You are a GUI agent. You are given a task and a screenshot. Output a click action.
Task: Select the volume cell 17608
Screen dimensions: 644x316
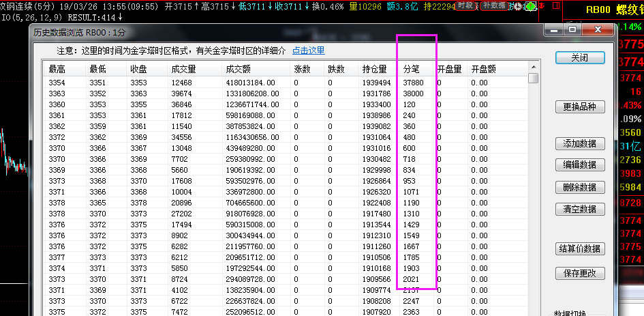[181, 181]
